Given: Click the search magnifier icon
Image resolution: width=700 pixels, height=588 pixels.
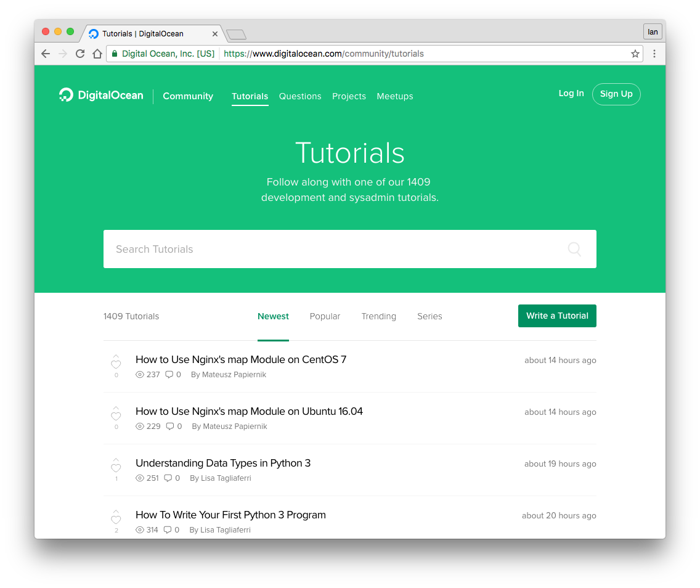Looking at the screenshot, I should coord(574,249).
